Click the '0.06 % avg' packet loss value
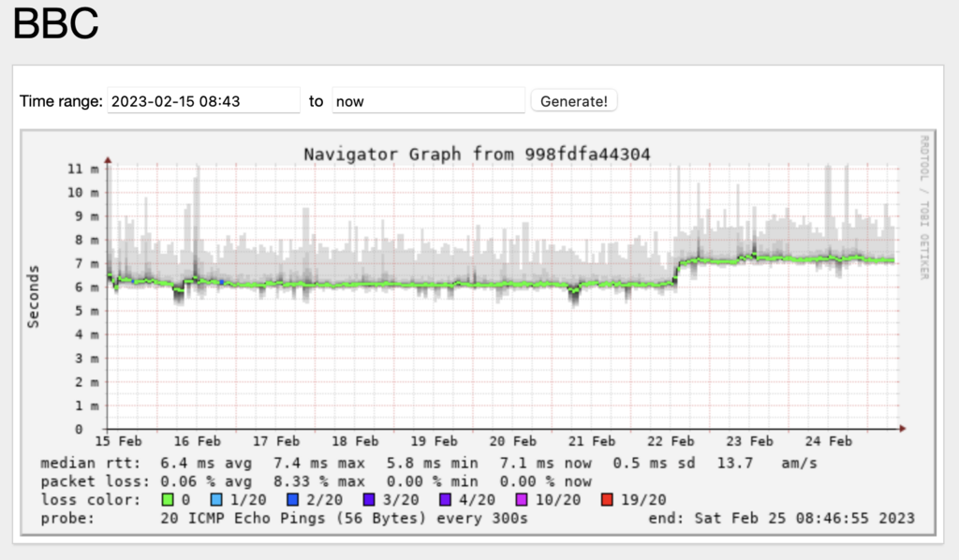The image size is (959, 560). click(206, 481)
